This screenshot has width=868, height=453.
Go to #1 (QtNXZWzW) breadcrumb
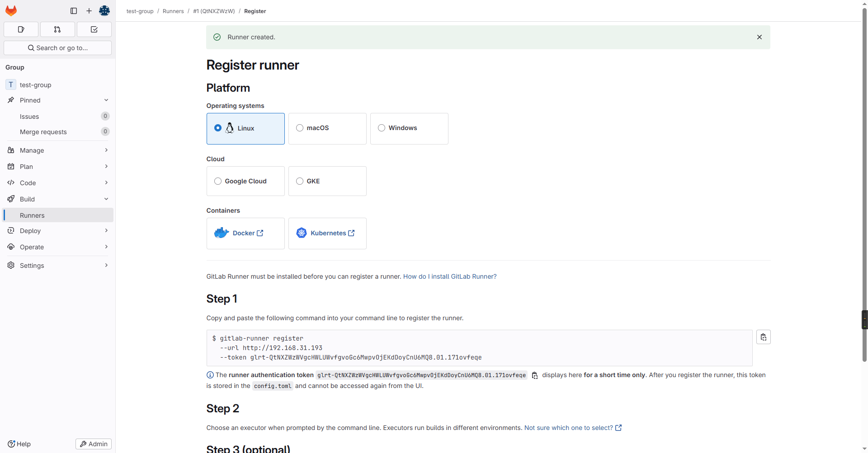[x=214, y=11]
